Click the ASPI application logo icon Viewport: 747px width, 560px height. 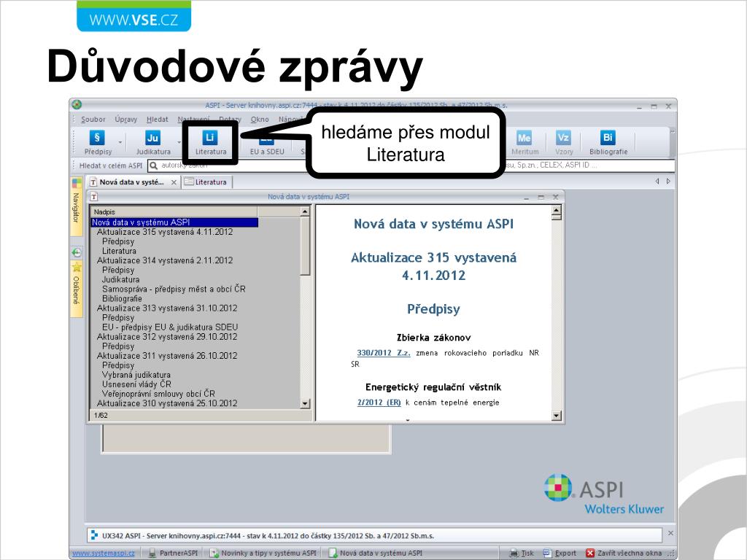coord(77,105)
